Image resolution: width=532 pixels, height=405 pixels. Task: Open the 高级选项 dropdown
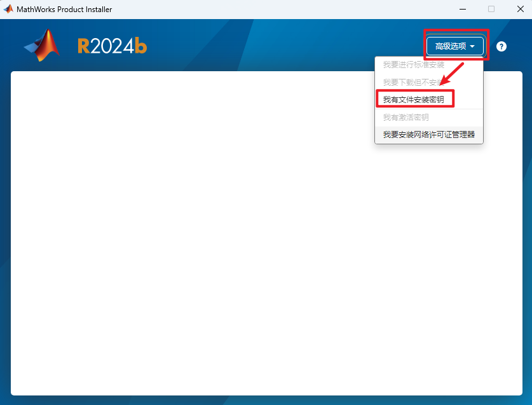(454, 46)
